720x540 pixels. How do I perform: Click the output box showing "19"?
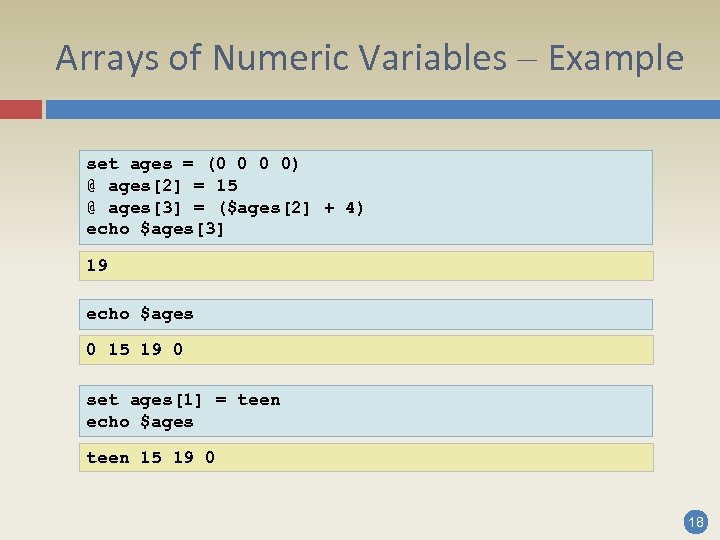pos(366,266)
